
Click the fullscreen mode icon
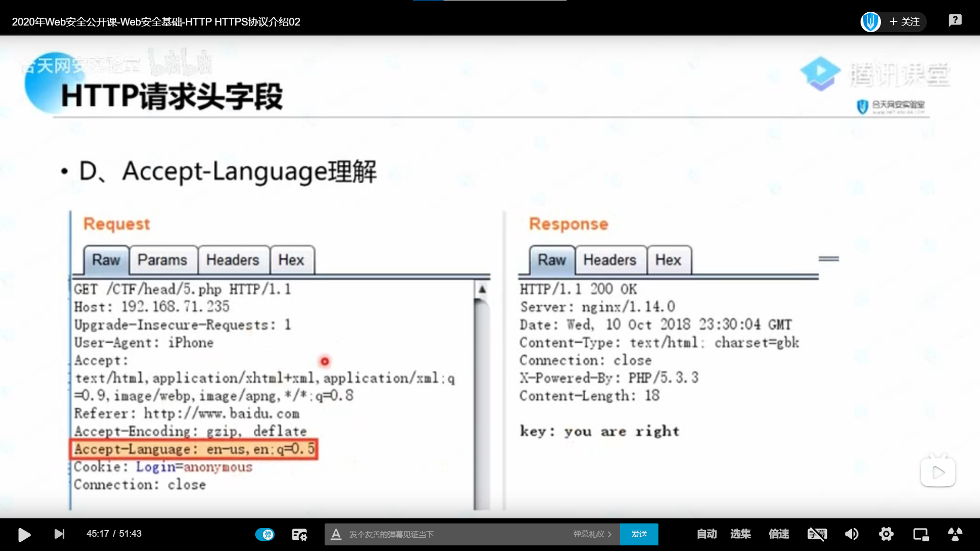coord(955,534)
